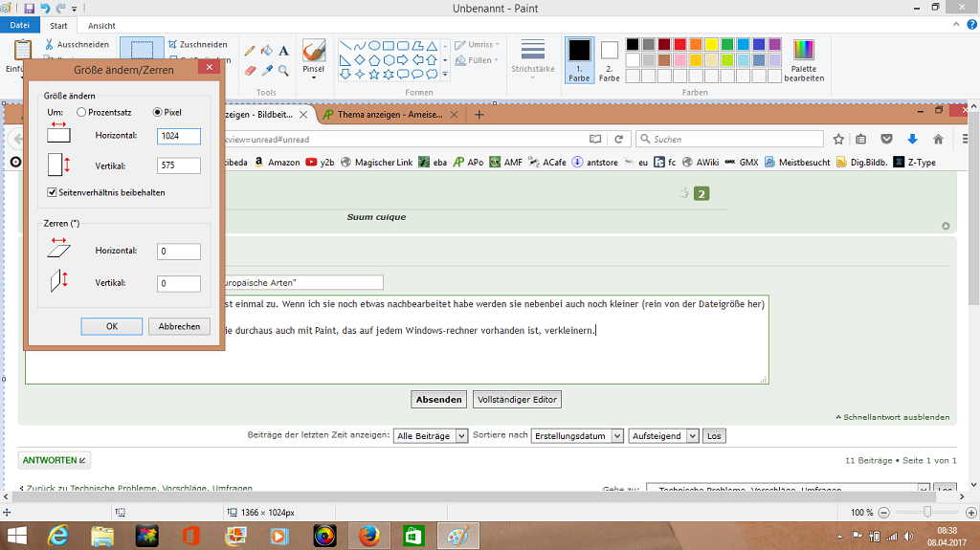Screen dimensions: 980x550
Task: Select the Eraser tool
Action: point(250,70)
